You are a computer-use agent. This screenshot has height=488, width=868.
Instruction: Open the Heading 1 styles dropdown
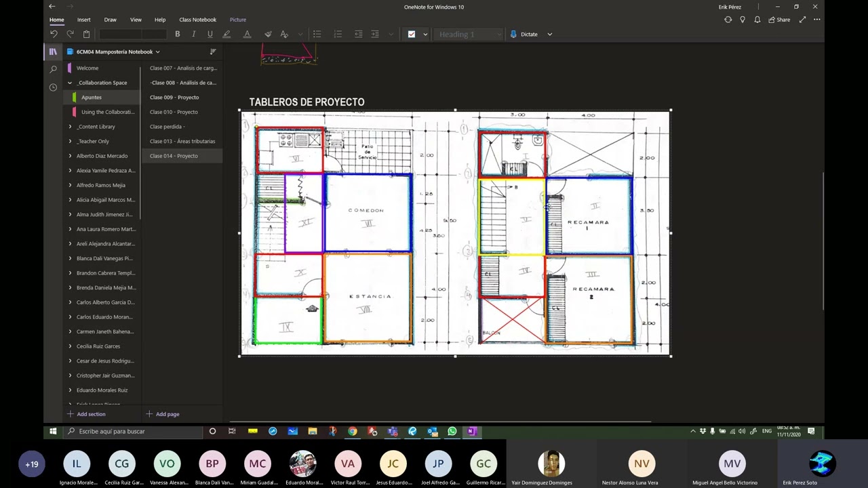[x=469, y=34]
